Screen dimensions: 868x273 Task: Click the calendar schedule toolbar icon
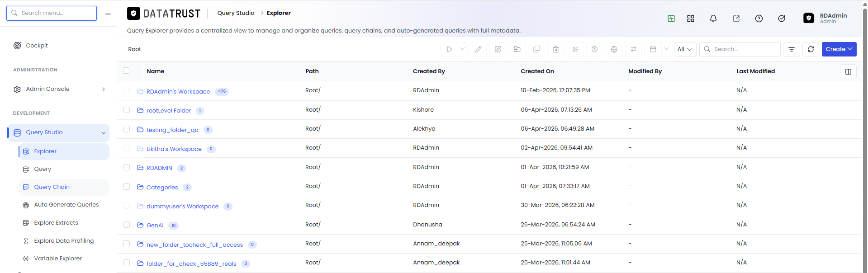[x=653, y=49]
